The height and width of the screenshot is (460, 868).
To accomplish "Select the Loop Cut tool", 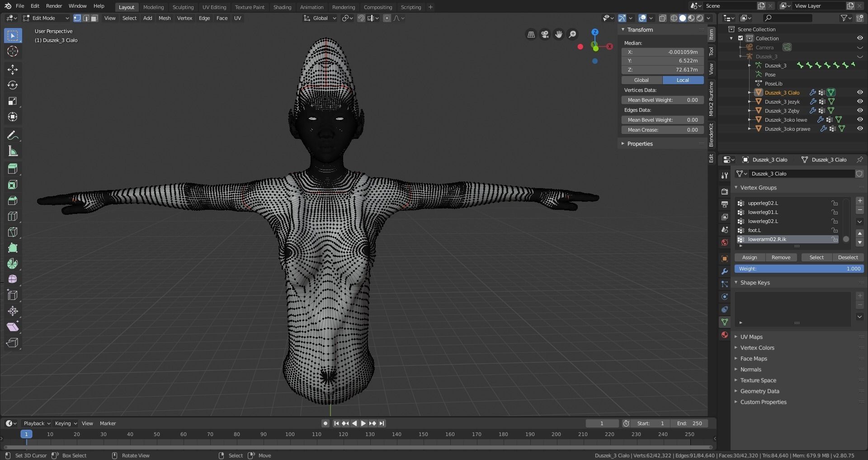I will point(13,216).
